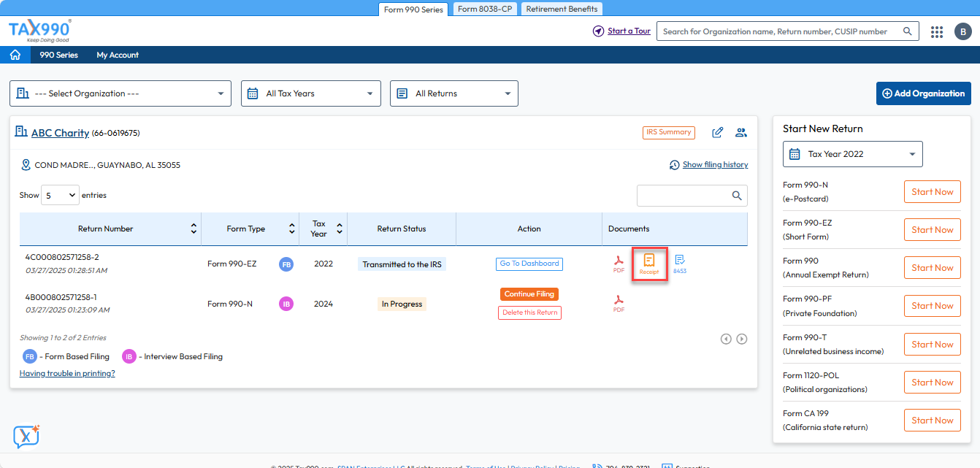
Task: Start Now for Form 990-T
Action: (x=933, y=345)
